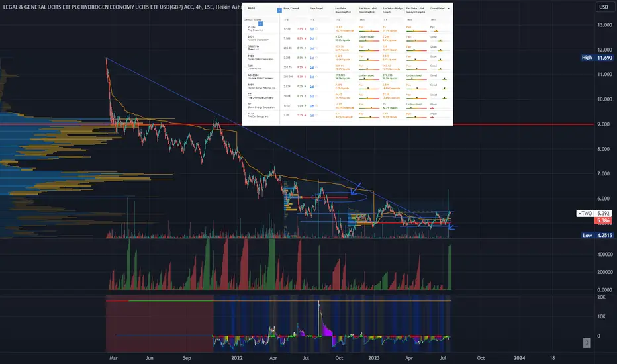Click the Set link in the PLUG row

[x=312, y=28]
